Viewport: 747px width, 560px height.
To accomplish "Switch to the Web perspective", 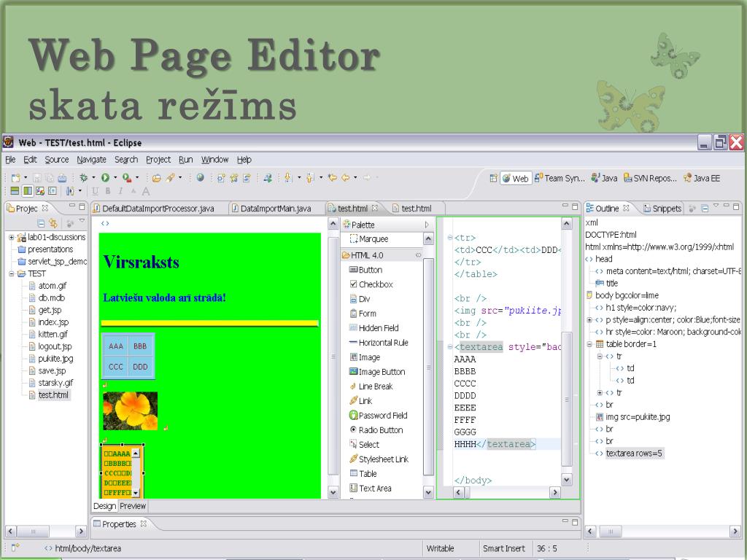I will (x=516, y=179).
